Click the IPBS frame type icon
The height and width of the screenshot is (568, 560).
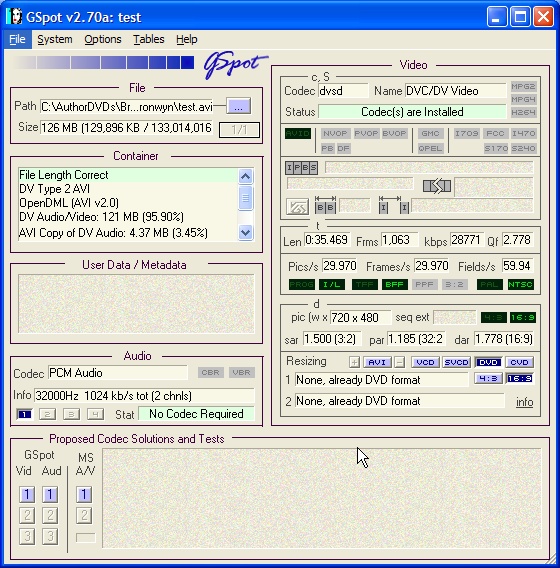point(301,168)
